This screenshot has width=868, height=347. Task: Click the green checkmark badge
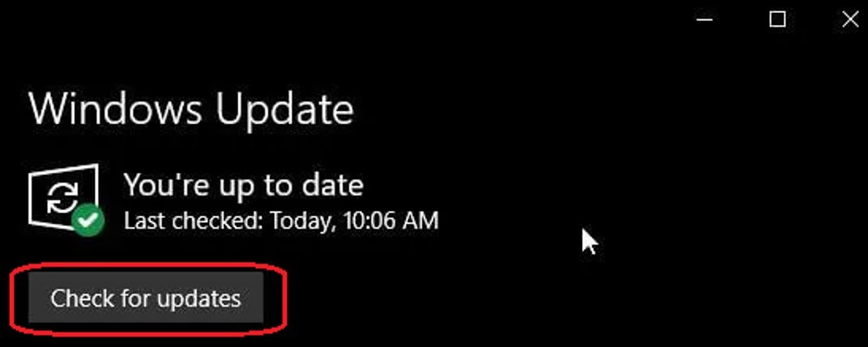[x=88, y=221]
